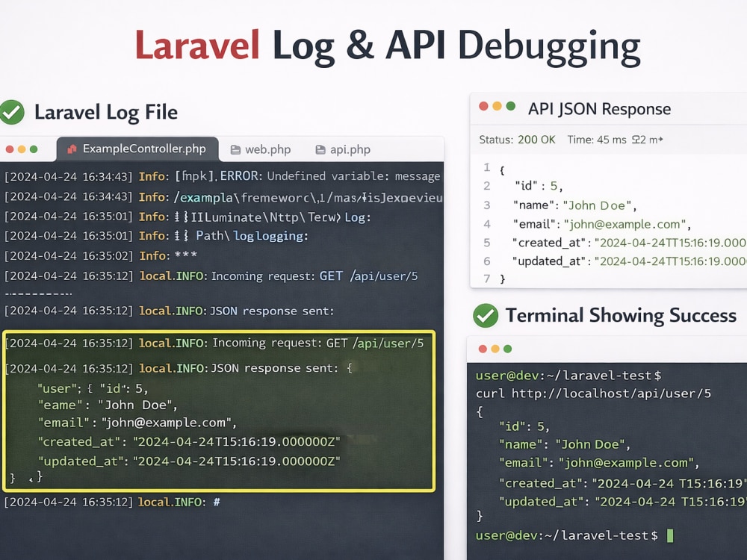
Task: Click the 'Laravel Log & API Debugging' title
Action: pyautogui.click(x=387, y=46)
